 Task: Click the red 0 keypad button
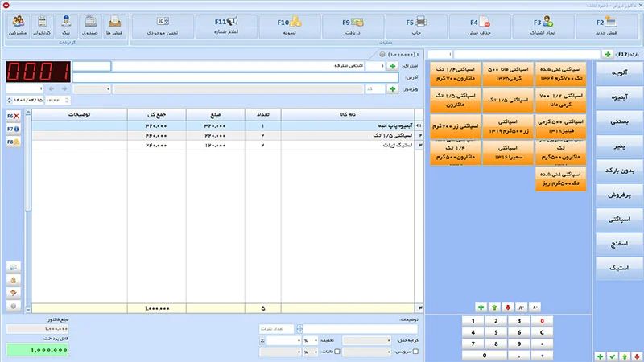tap(542, 321)
